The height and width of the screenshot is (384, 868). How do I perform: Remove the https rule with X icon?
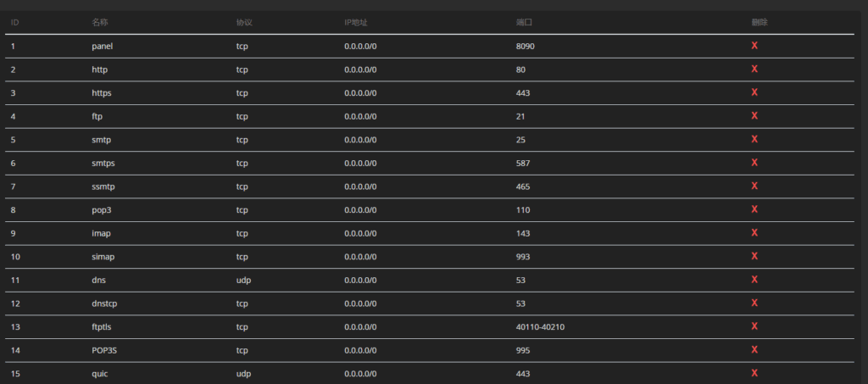click(754, 92)
